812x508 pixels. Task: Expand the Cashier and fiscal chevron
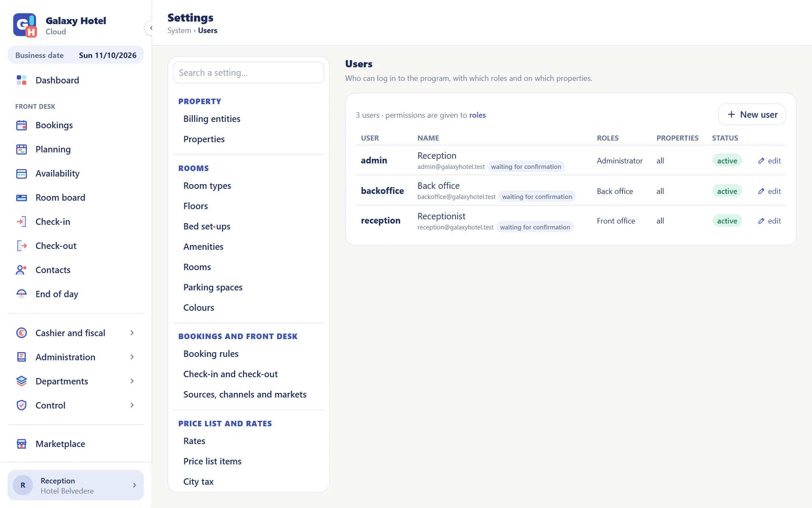(132, 333)
